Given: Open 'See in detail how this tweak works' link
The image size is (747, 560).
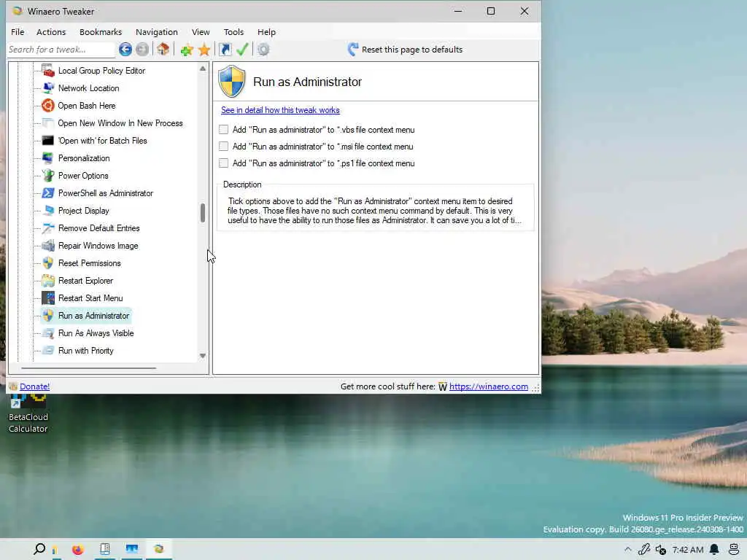Looking at the screenshot, I should [x=280, y=110].
